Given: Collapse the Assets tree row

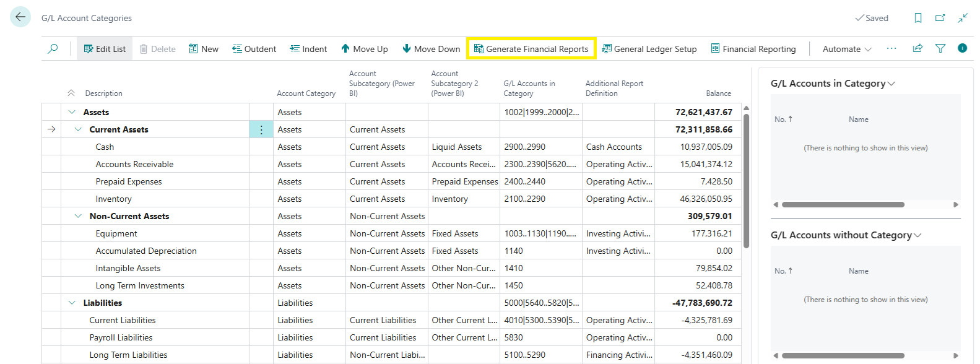Looking at the screenshot, I should click(72, 112).
